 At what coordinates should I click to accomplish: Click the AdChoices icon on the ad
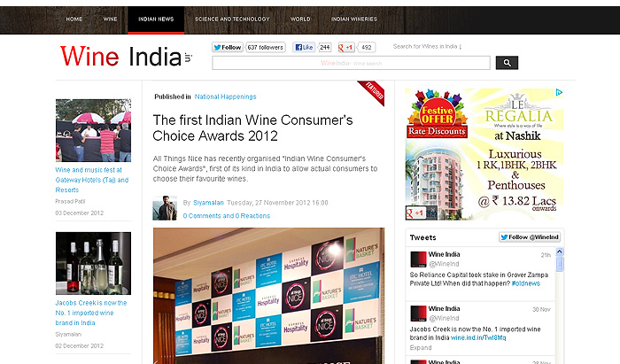pos(559,92)
